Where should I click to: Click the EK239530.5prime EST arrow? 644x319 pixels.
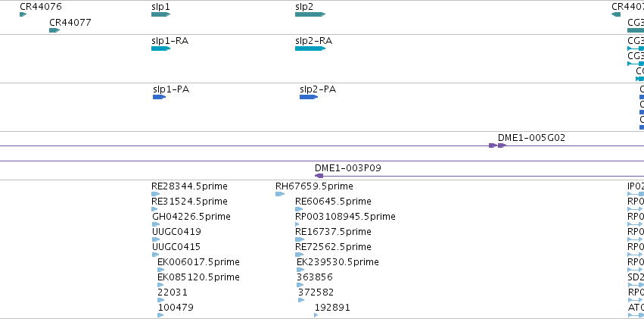click(x=300, y=270)
